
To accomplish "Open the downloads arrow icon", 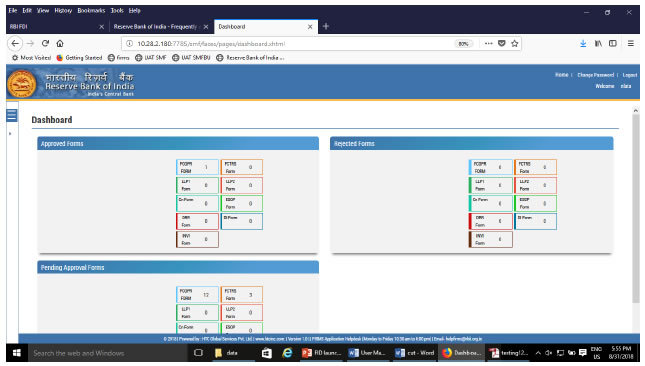I will [583, 43].
